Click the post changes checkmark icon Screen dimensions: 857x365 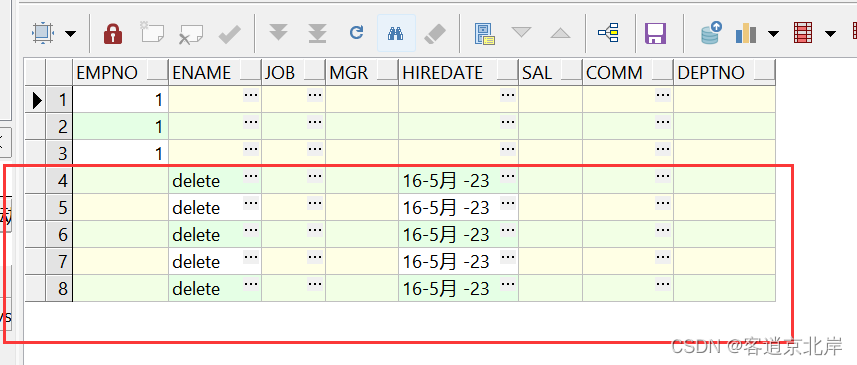[x=230, y=34]
